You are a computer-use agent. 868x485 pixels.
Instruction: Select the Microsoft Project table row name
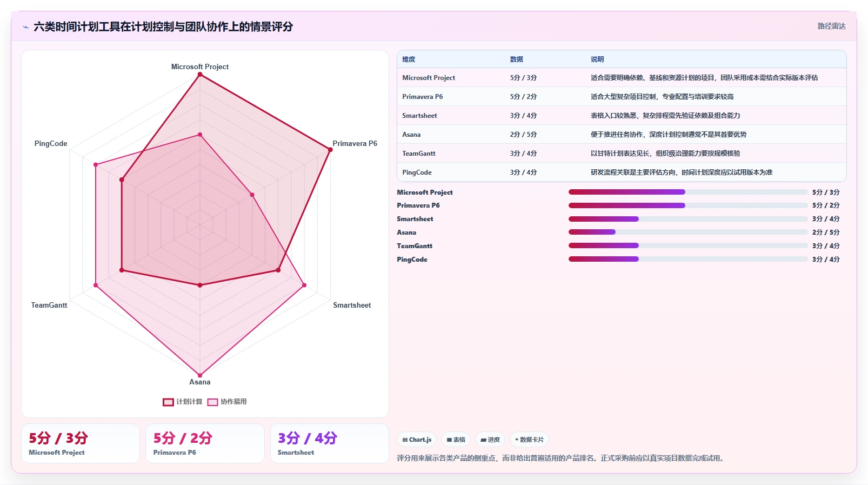(x=429, y=78)
